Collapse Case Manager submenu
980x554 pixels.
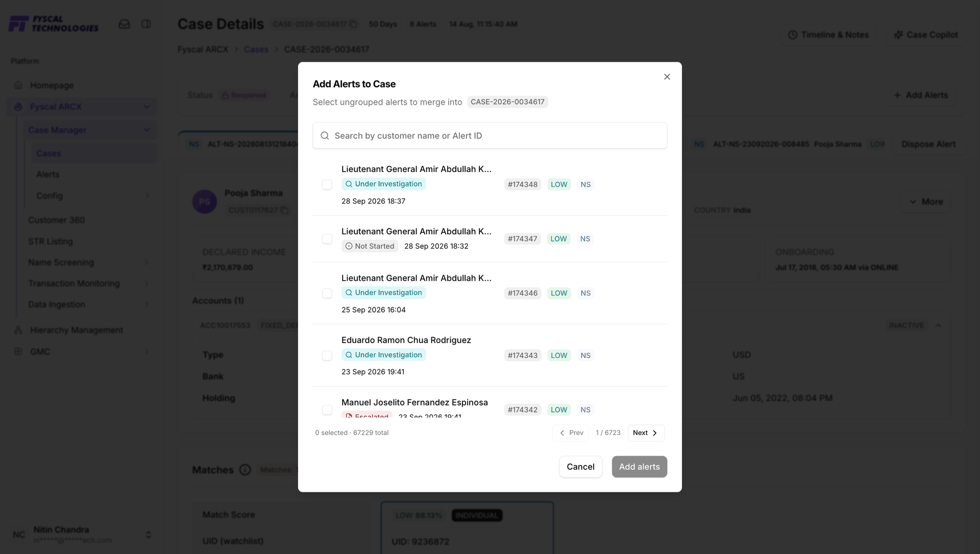pyautogui.click(x=147, y=130)
